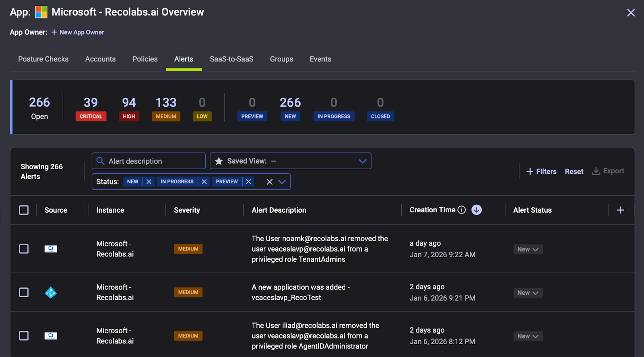Screen dimensions: 644x357
Task: Remove the IN PROGRESS status filter chip
Action: [204, 182]
